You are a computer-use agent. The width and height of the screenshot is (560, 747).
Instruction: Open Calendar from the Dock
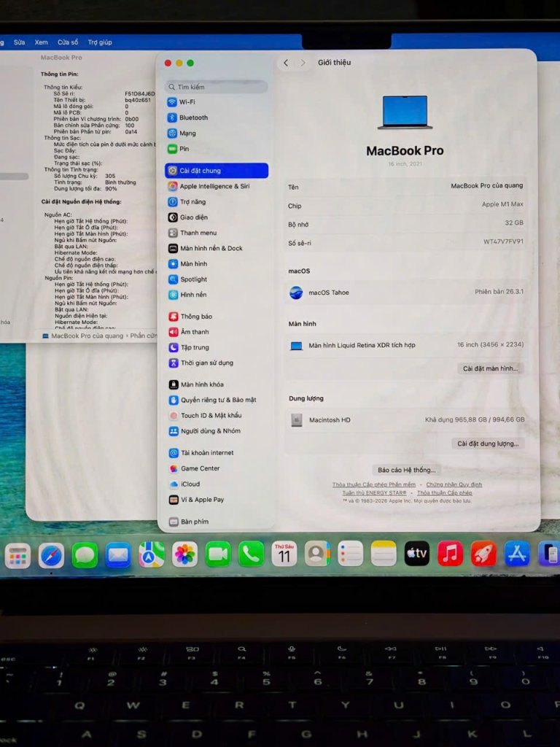point(284,554)
